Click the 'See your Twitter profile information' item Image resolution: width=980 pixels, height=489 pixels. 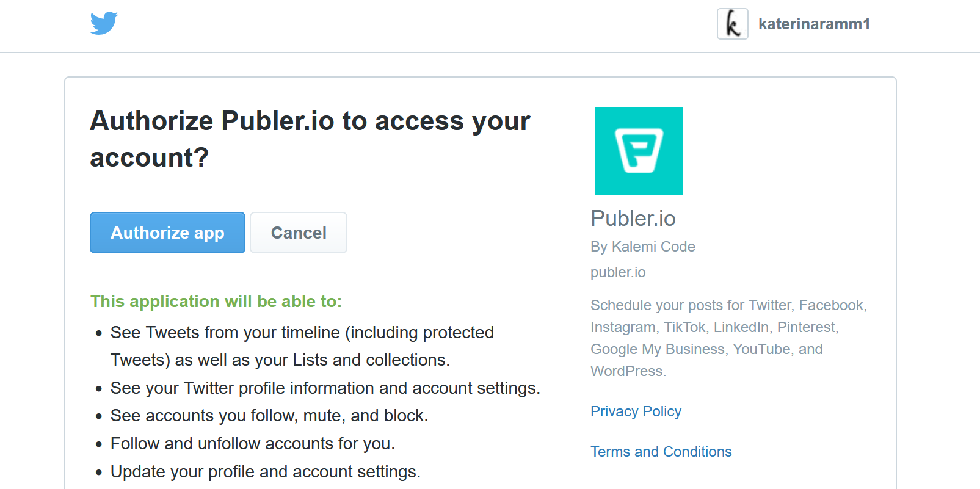pos(325,388)
